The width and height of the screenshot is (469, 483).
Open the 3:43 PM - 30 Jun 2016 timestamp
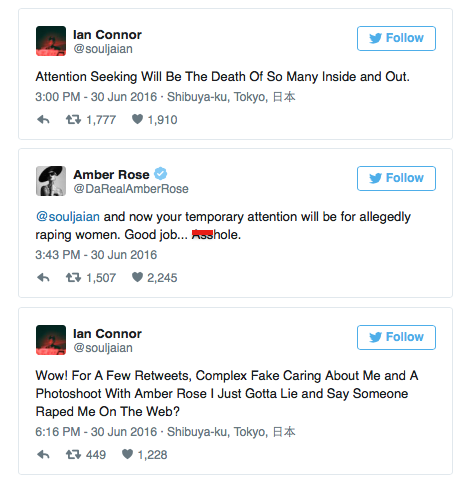96,255
